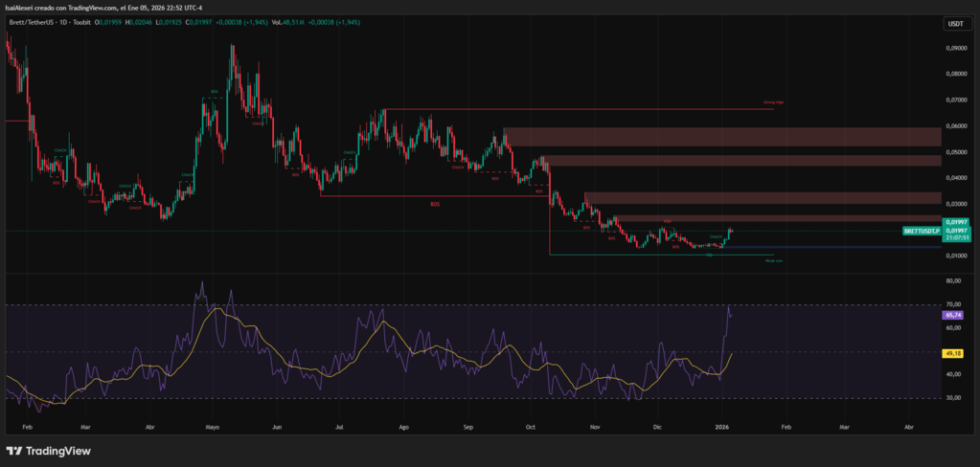Image resolution: width=980 pixels, height=467 pixels.
Task: Click the 60,00 RSI scale label
Action: pyautogui.click(x=953, y=328)
